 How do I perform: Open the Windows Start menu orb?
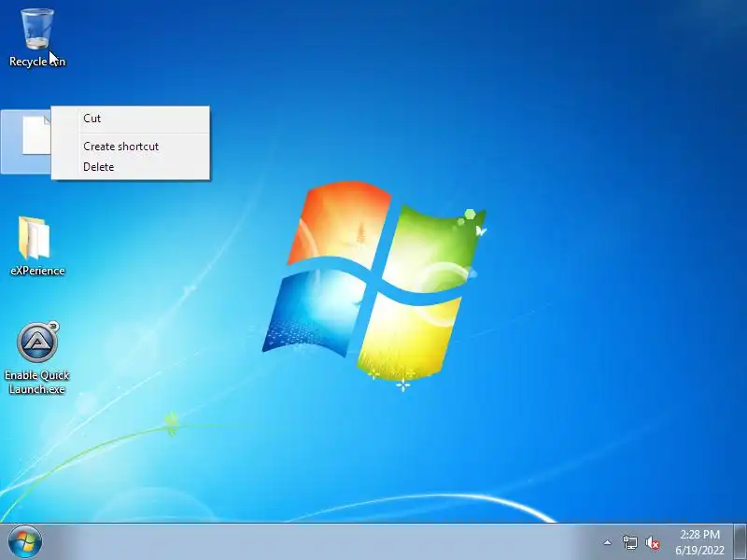[x=25, y=541]
